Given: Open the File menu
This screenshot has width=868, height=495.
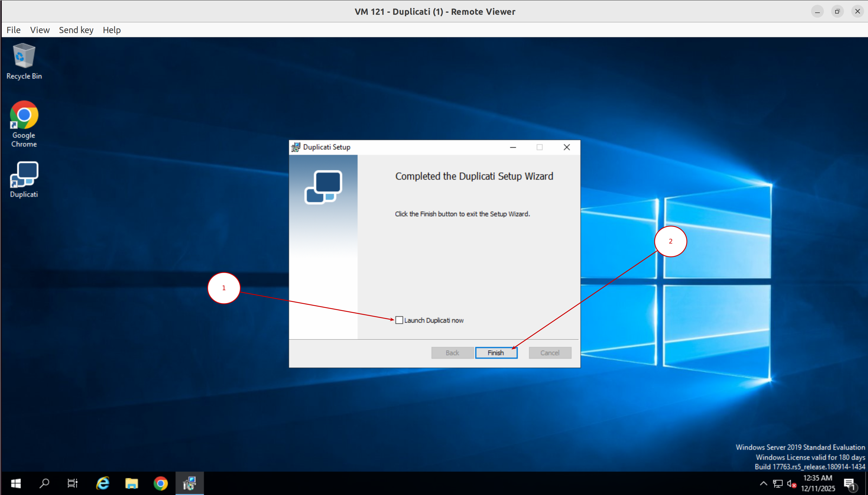Looking at the screenshot, I should (x=14, y=30).
